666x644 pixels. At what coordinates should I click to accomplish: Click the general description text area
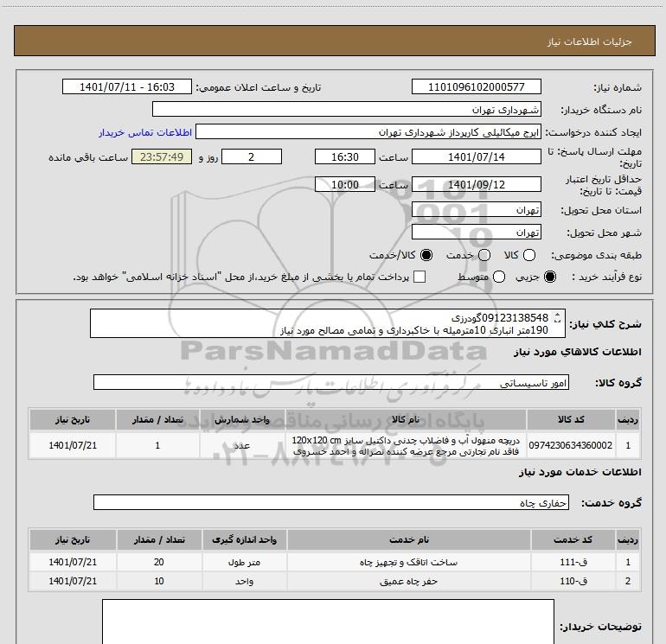[x=328, y=323]
